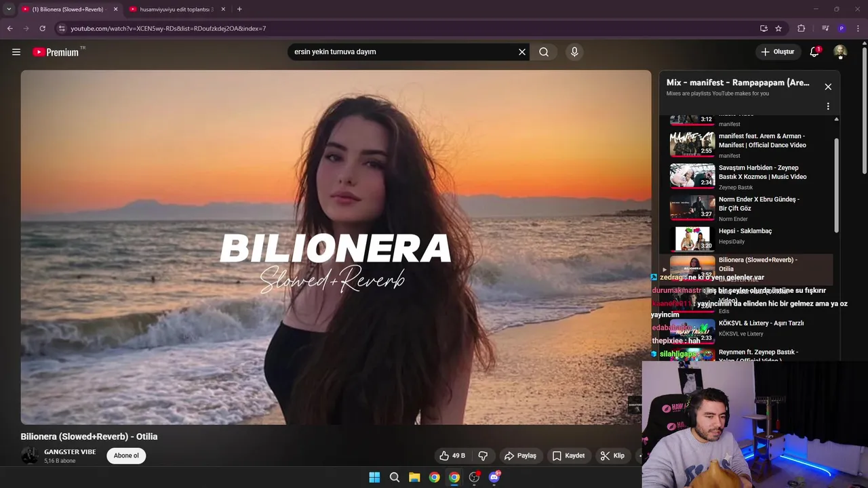Click the video title Bilionera (Slowed+Reverb) - Otilia
Viewport: 868px width, 488px height.
89,436
